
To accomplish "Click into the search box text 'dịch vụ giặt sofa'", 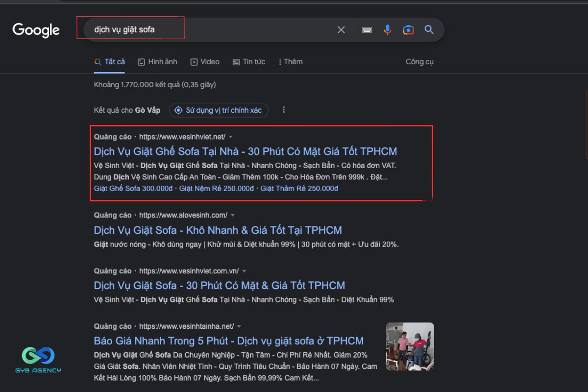I will 124,29.
